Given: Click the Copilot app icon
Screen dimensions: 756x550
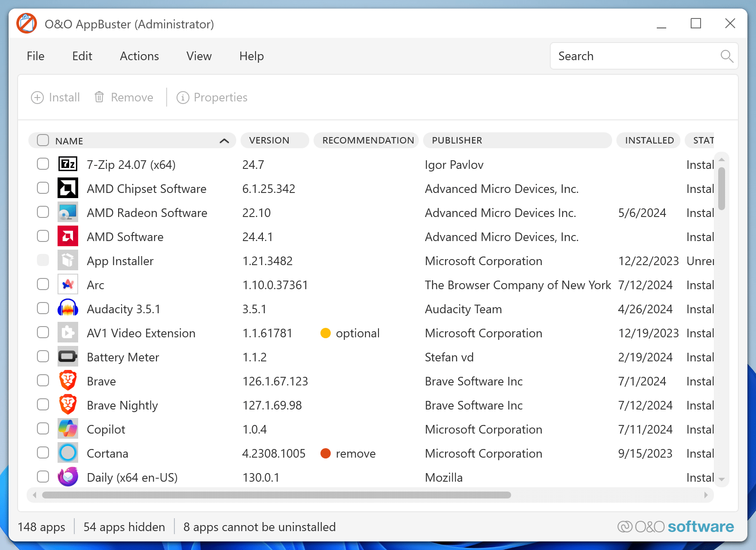Looking at the screenshot, I should point(67,429).
